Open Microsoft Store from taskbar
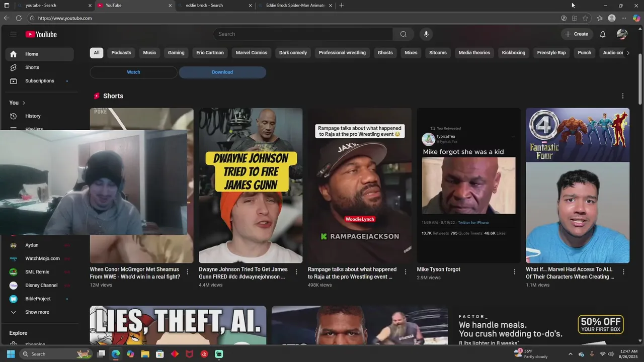This screenshot has width=644, height=362. point(159,354)
